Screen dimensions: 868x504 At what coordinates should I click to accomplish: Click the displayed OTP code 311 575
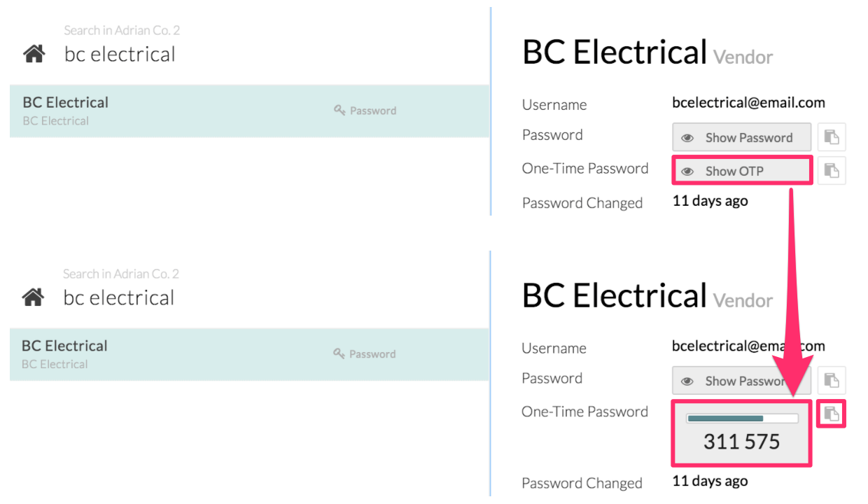742,442
